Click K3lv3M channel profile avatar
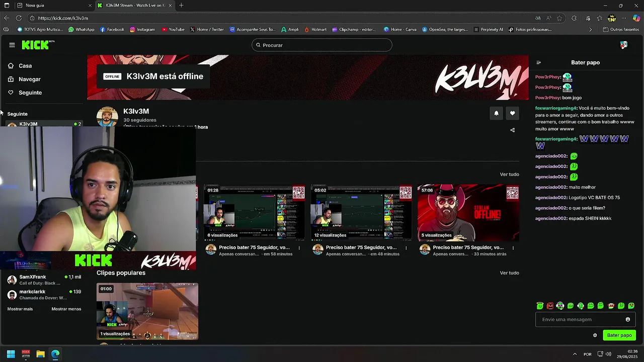644x362 pixels. [x=107, y=117]
